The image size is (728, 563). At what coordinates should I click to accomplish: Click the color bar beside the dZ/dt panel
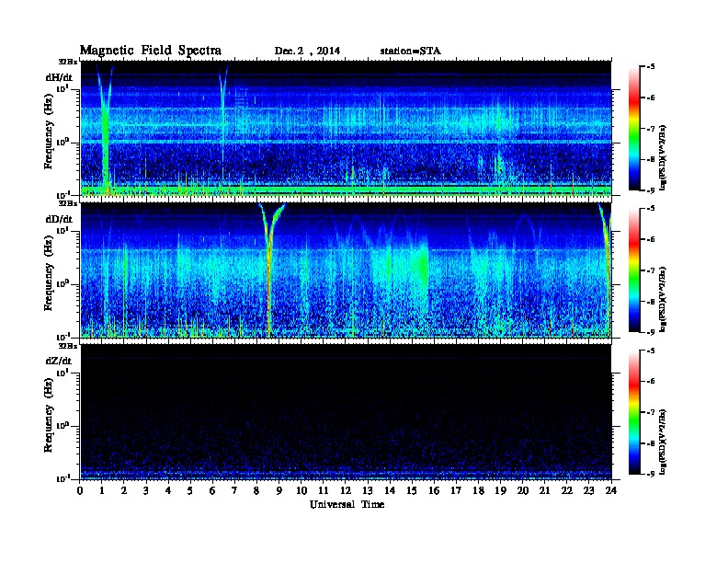[x=634, y=412]
